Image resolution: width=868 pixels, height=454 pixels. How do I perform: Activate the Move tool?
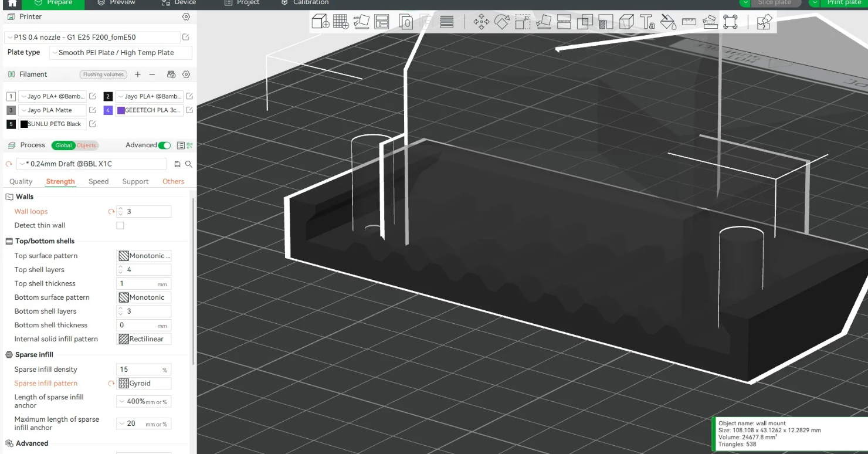click(482, 22)
